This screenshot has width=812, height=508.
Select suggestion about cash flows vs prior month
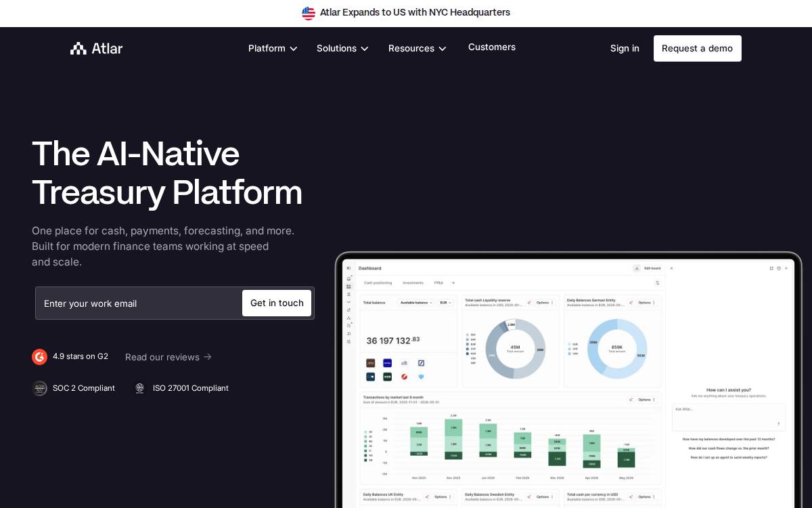tap(729, 448)
